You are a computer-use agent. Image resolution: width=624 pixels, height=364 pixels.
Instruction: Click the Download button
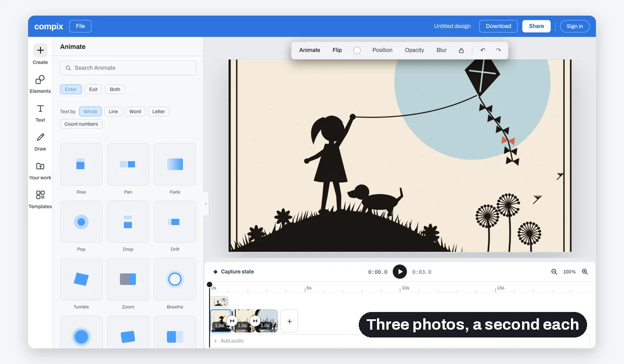point(498,26)
